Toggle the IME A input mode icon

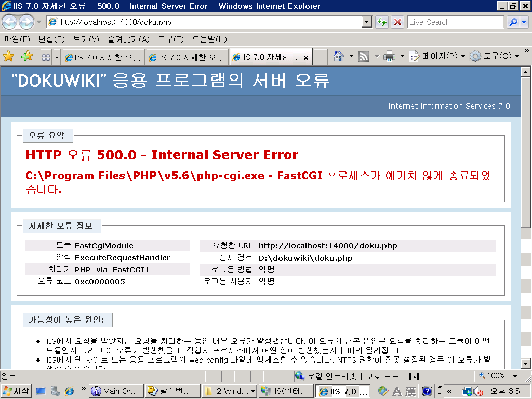[396, 392]
